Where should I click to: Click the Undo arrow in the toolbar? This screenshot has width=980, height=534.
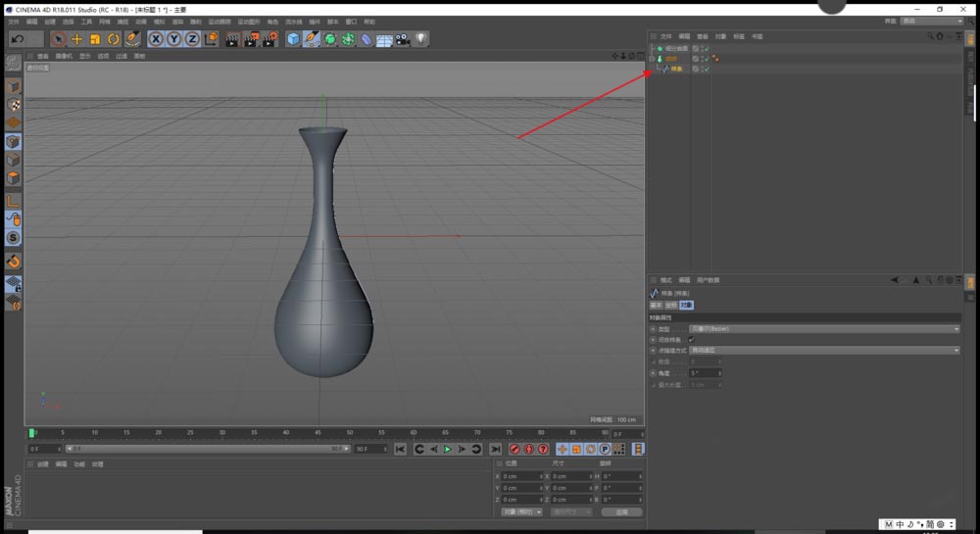pos(17,39)
